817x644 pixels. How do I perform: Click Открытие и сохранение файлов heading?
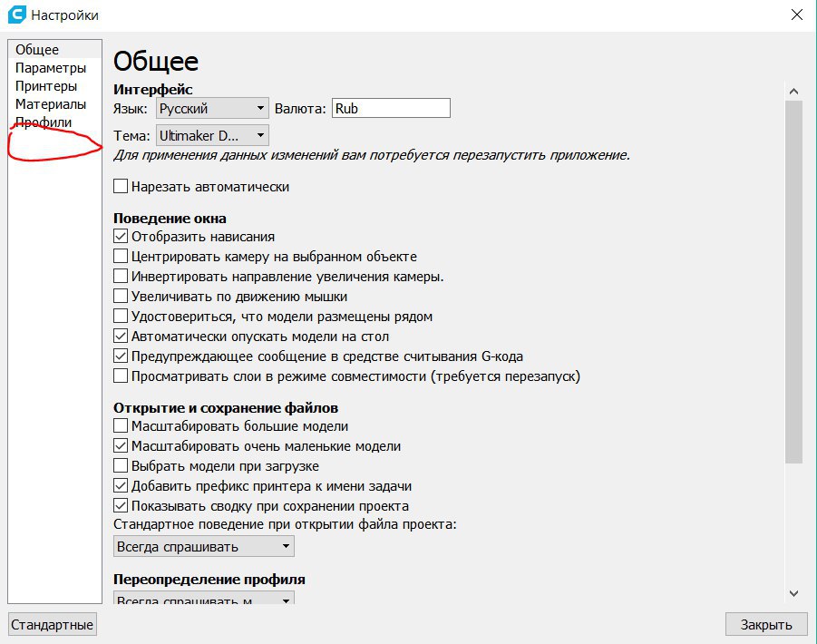point(226,407)
